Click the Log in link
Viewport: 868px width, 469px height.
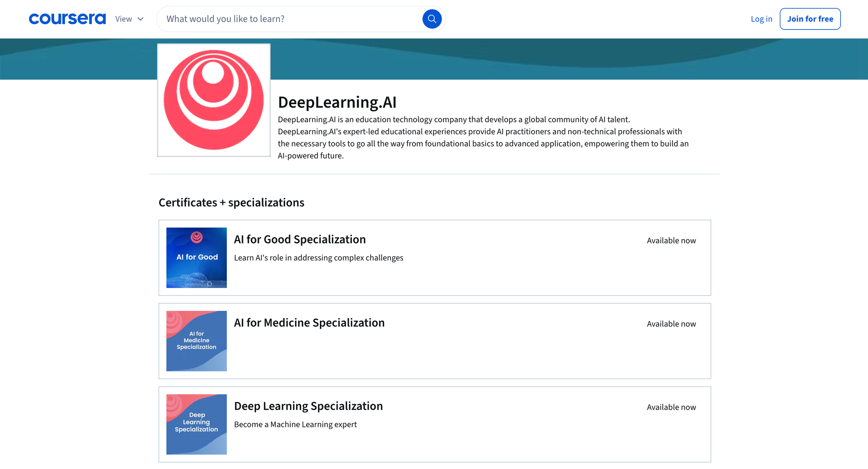pos(761,19)
